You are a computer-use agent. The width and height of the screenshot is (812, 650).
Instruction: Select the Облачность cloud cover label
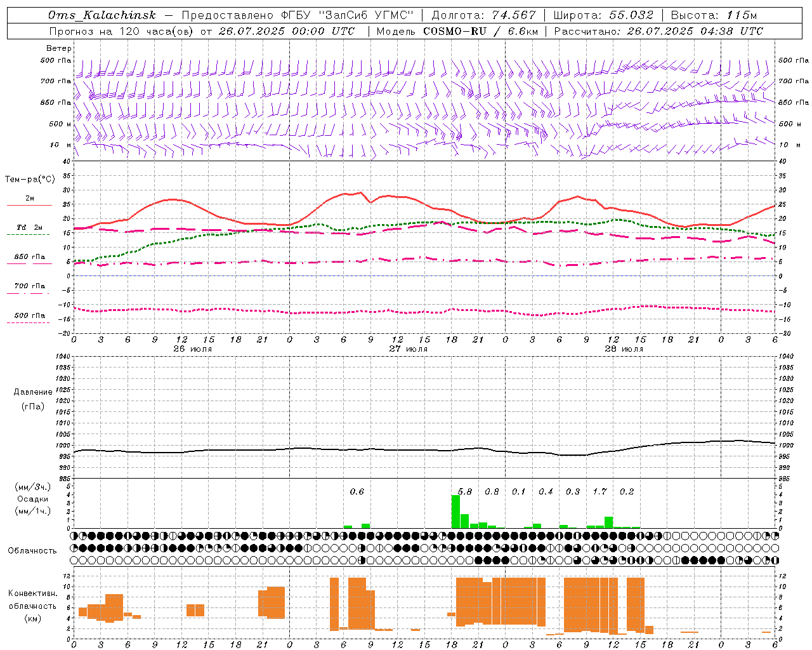[32, 551]
